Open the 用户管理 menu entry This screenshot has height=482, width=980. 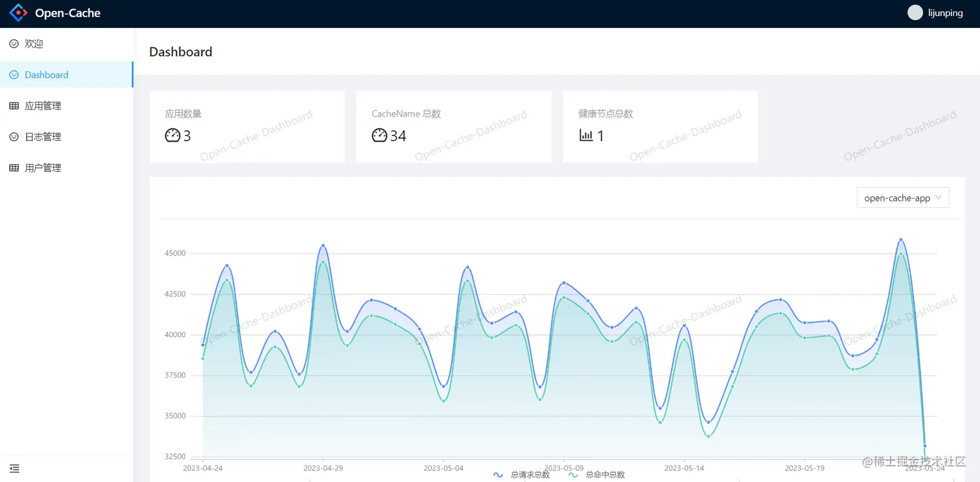tap(67, 168)
